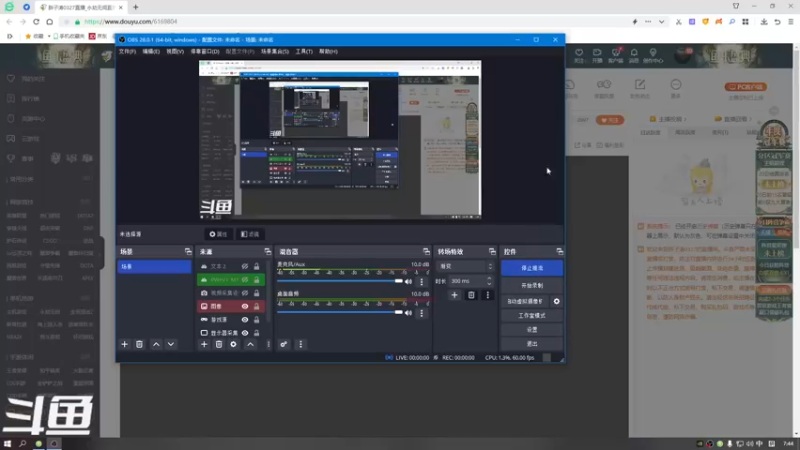The image size is (800, 450).
Task: Open the 停靠窗口(D) menu in OBS
Action: pyautogui.click(x=205, y=52)
